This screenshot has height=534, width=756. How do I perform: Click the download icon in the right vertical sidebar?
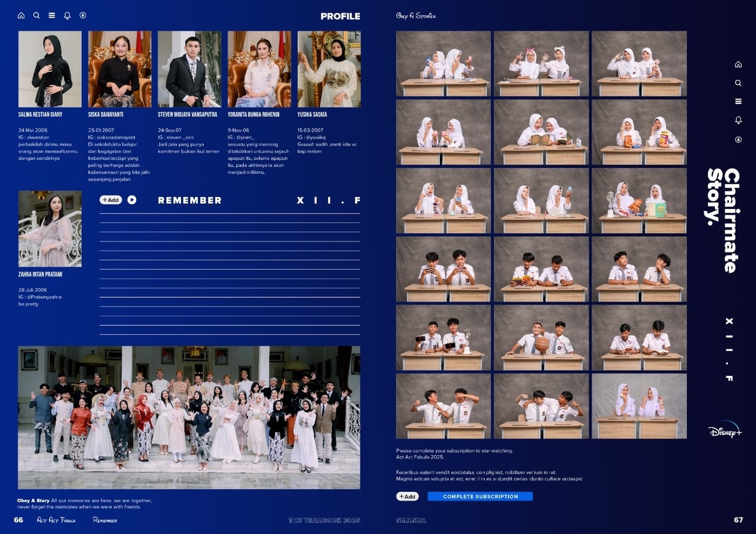pos(738,139)
